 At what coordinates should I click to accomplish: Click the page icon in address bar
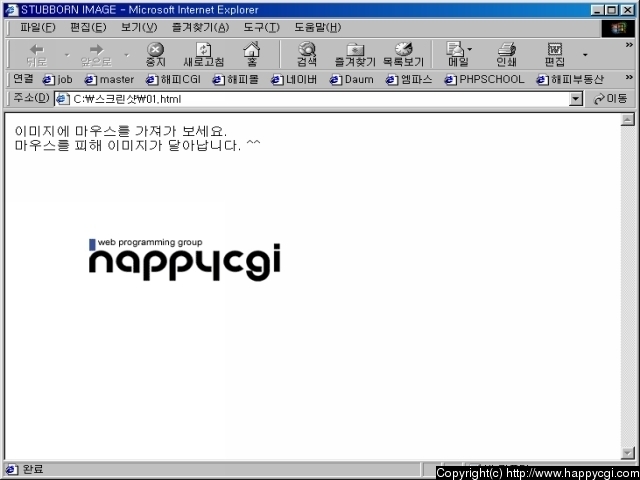(x=62, y=99)
